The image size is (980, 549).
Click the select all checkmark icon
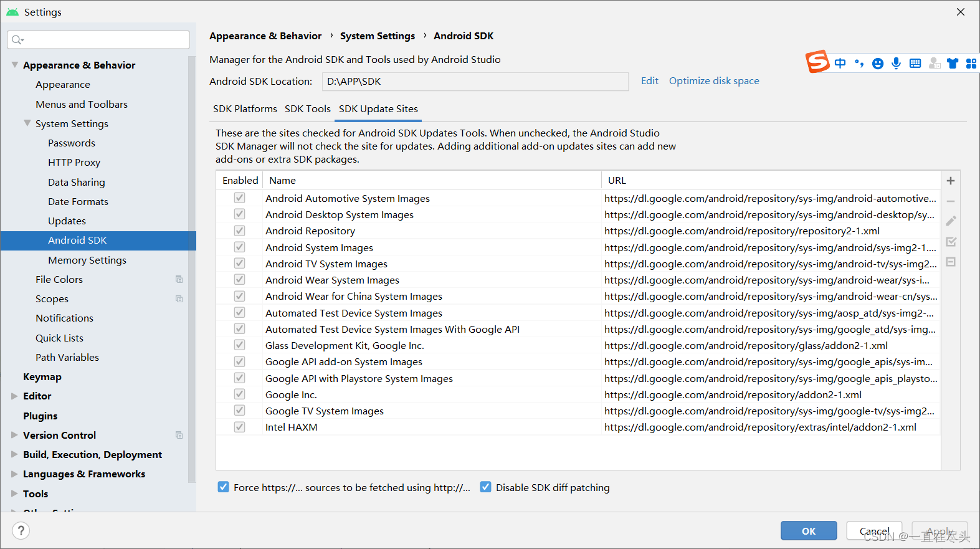pyautogui.click(x=951, y=242)
